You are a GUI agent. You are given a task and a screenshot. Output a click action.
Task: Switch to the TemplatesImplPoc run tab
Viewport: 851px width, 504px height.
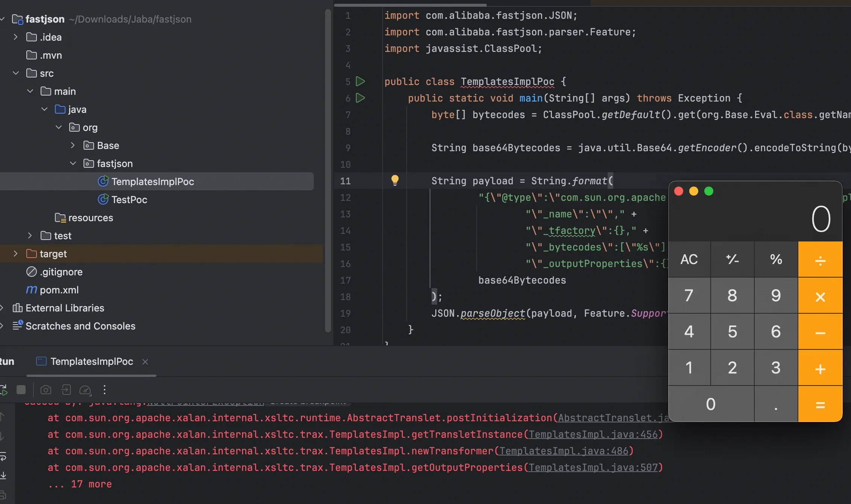pyautogui.click(x=91, y=361)
